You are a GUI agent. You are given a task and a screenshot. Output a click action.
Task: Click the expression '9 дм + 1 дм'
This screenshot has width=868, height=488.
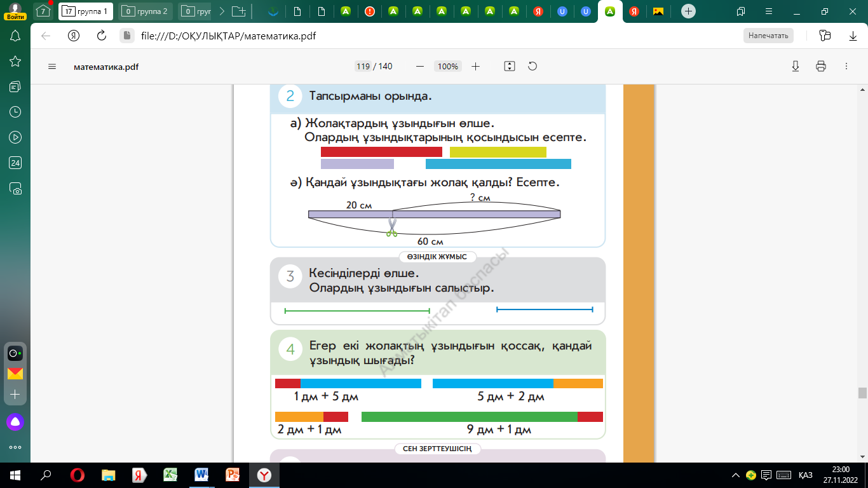498,430
